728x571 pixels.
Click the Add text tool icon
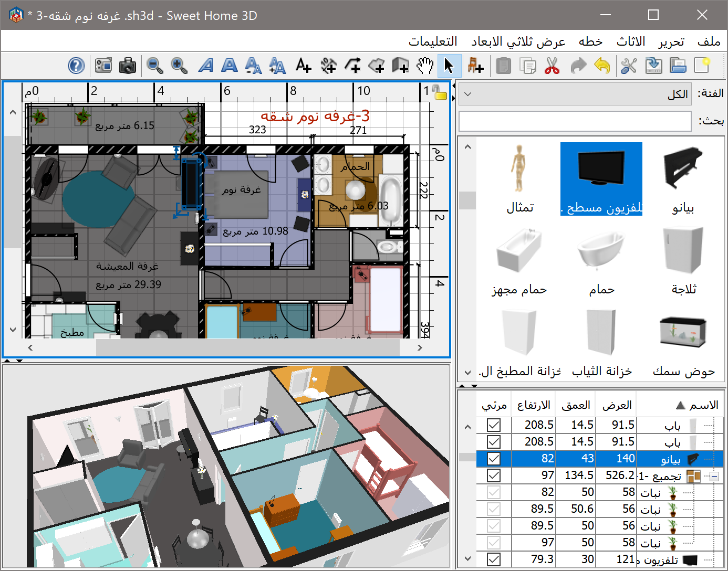(x=303, y=66)
